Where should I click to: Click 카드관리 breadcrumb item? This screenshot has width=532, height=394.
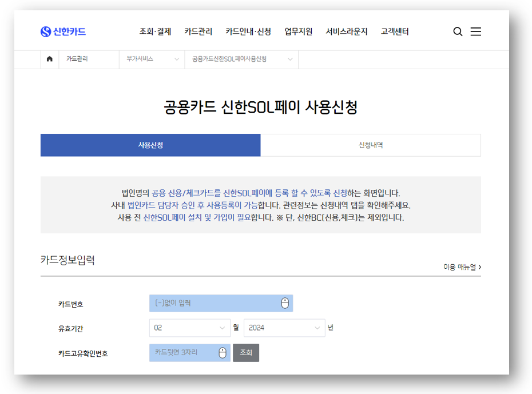[x=77, y=59]
